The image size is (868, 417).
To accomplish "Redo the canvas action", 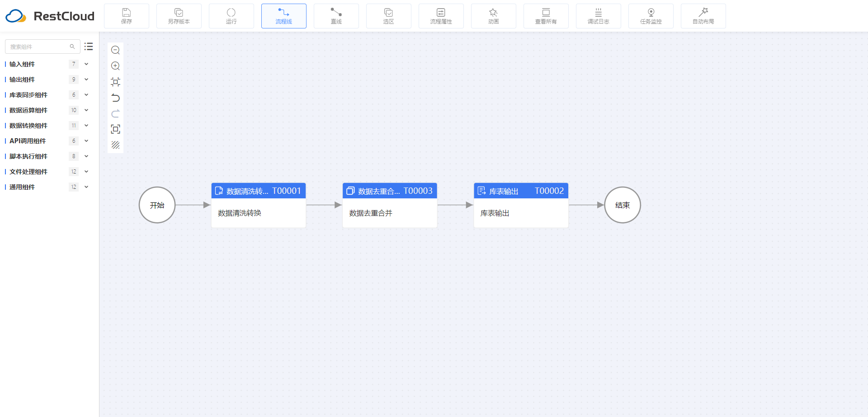I will click(x=116, y=113).
